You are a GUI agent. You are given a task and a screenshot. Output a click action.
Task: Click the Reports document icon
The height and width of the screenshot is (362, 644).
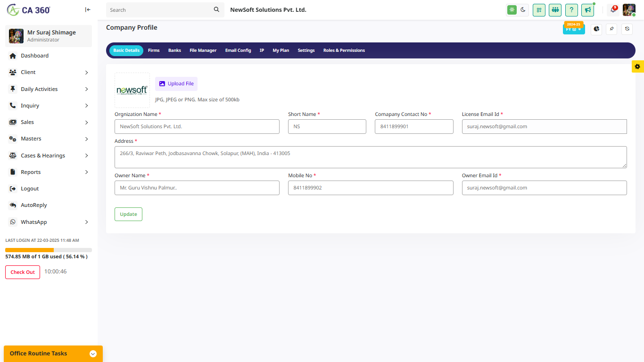(13, 172)
